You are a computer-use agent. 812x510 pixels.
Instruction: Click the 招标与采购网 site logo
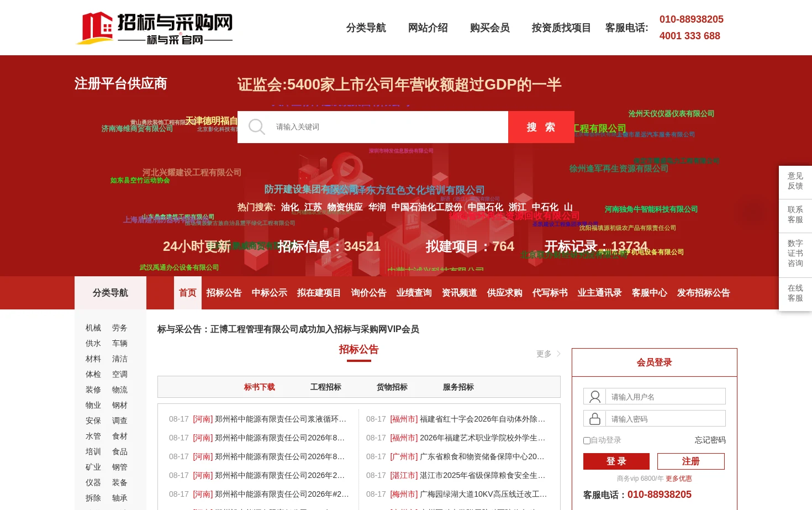click(x=154, y=28)
